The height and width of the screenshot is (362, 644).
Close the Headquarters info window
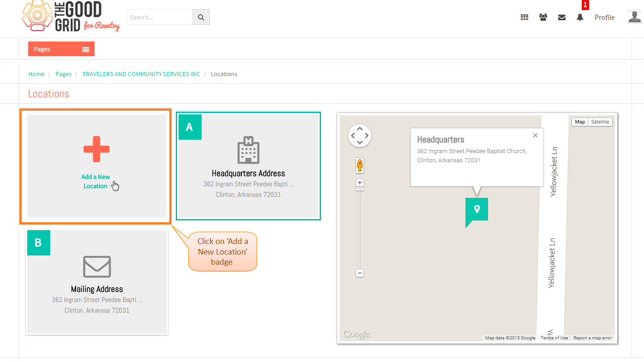point(535,135)
